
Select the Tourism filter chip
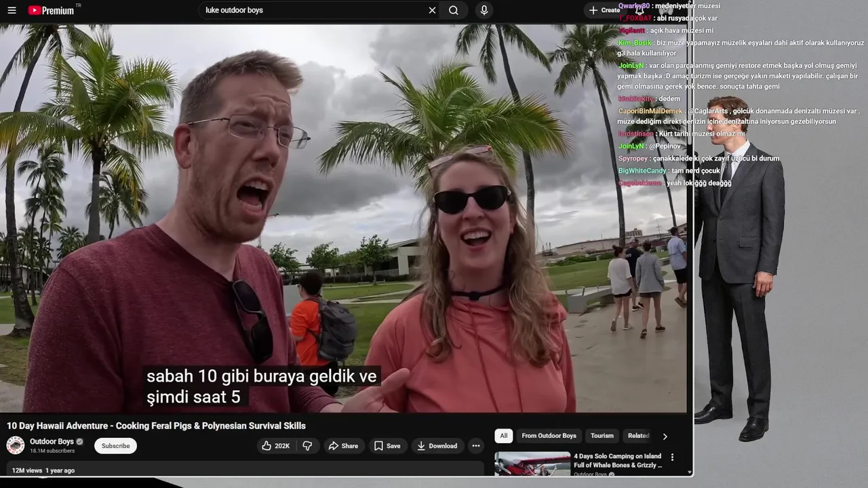(x=602, y=436)
